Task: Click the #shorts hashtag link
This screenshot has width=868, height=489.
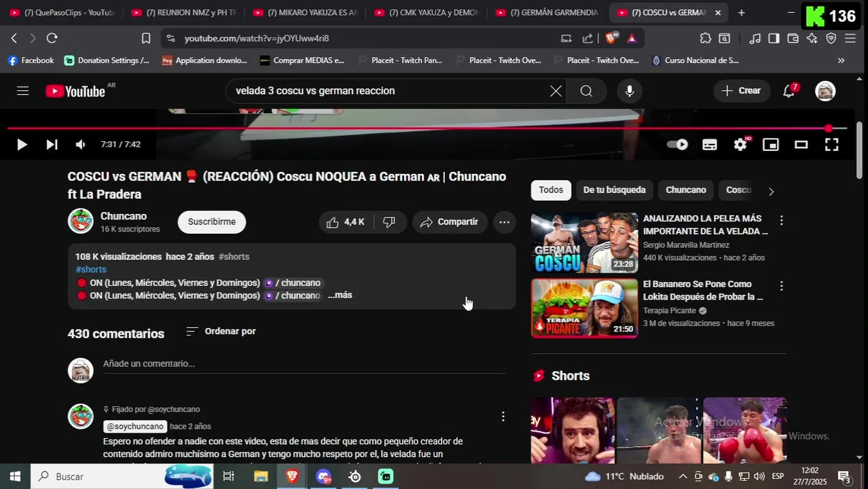Action: (x=91, y=270)
